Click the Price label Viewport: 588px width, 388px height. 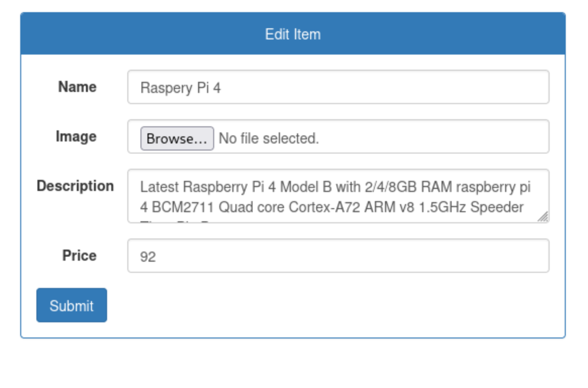coord(79,256)
